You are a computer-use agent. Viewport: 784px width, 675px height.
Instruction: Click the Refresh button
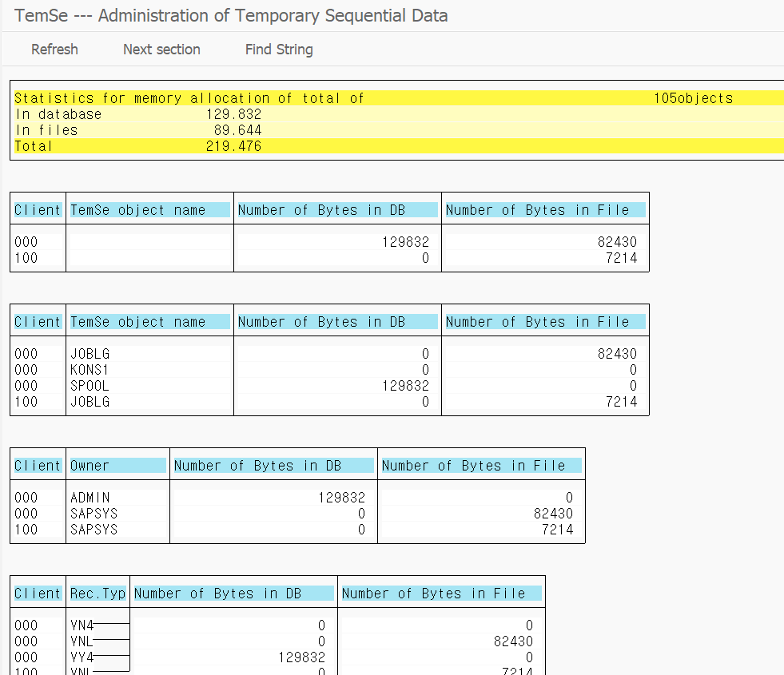point(54,50)
